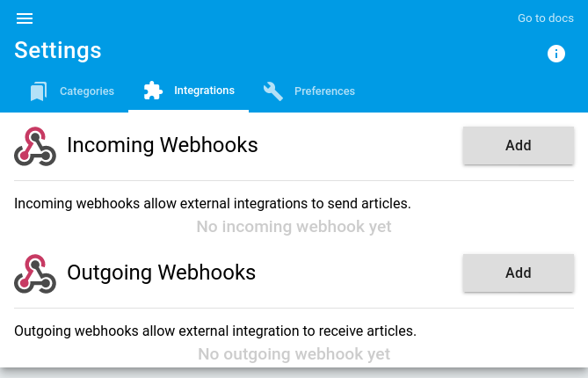This screenshot has height=378, width=588.
Task: Add a new outgoing webhook
Action: pyautogui.click(x=519, y=273)
